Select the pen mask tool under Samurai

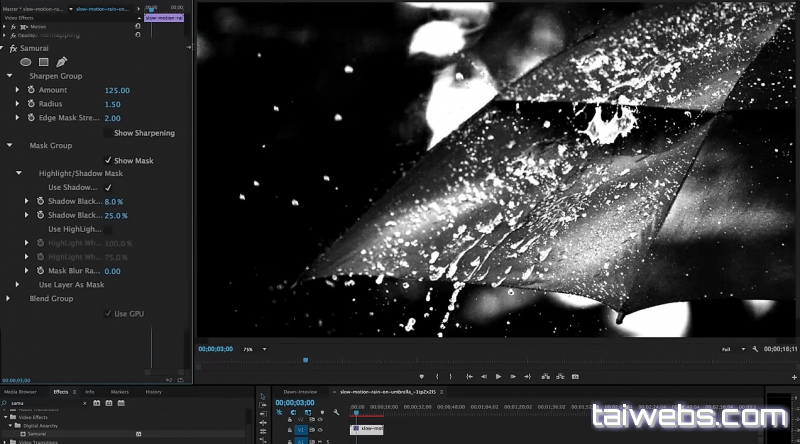(x=60, y=62)
